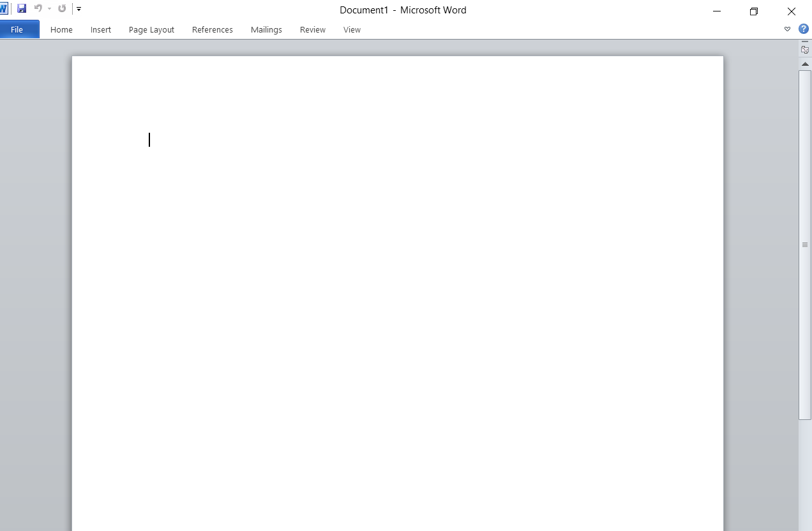Toggle the ruler with the View Ruler icon
The height and width of the screenshot is (531, 812).
coord(805,50)
